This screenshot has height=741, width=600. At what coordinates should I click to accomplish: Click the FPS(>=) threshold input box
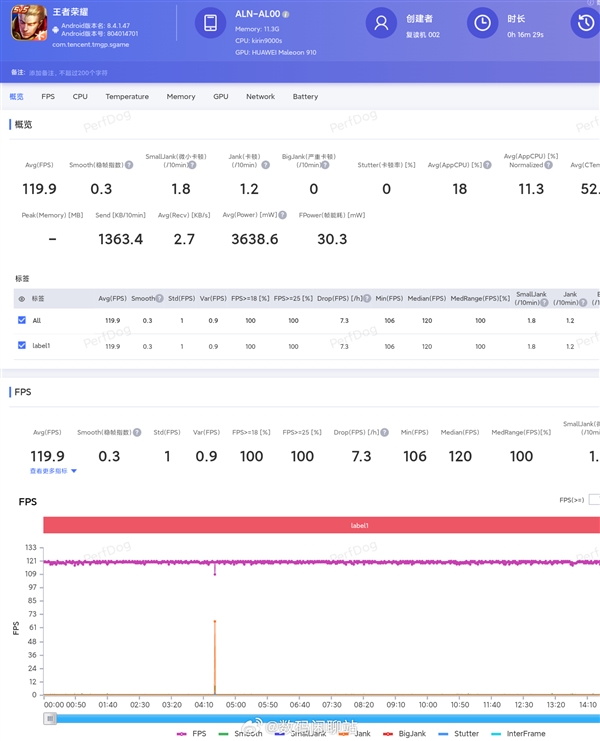594,499
